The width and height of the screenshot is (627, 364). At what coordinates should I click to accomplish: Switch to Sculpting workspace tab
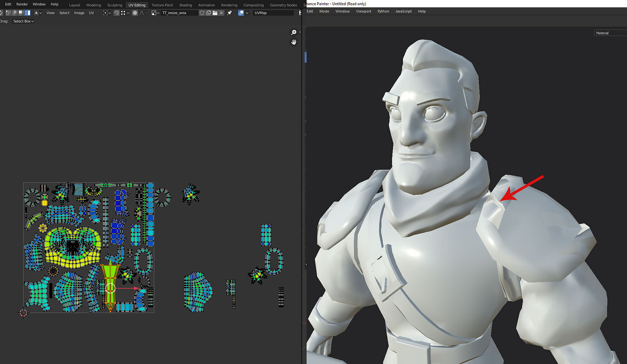(115, 5)
